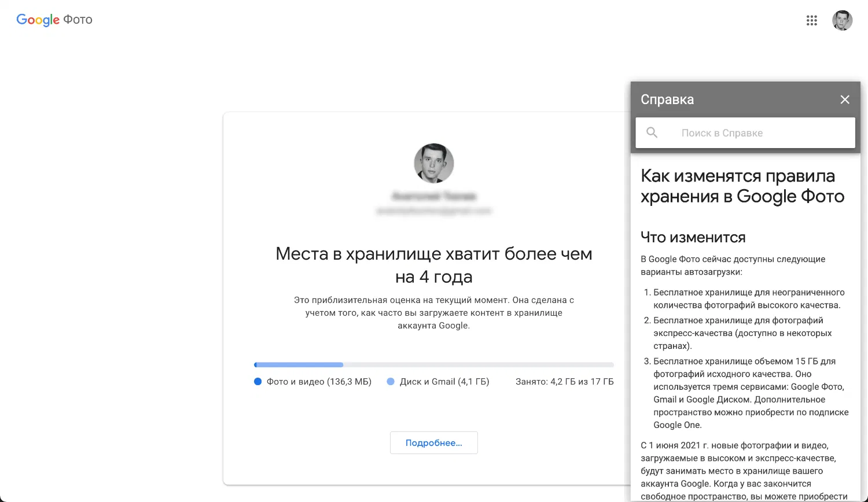Focus the Поиск в Справке search field
This screenshot has height=502, width=868.
(745, 133)
